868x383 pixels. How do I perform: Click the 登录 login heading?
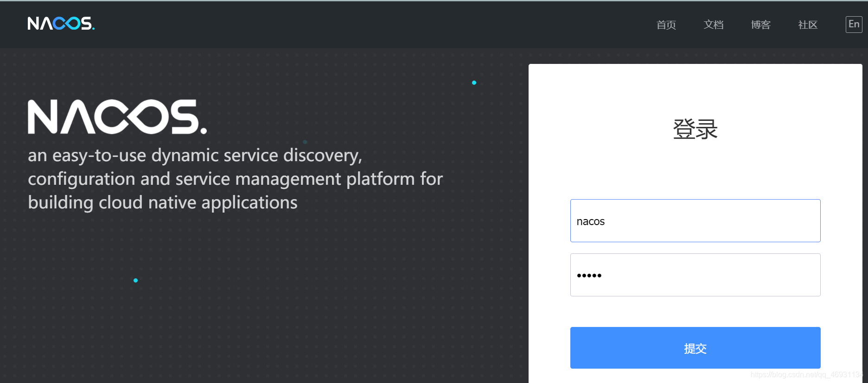695,129
